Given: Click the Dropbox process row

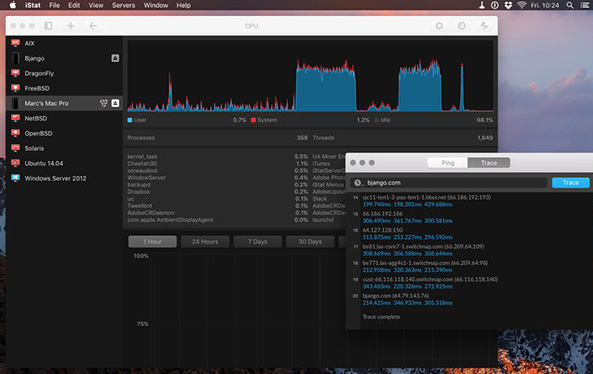Looking at the screenshot, I should 217,192.
